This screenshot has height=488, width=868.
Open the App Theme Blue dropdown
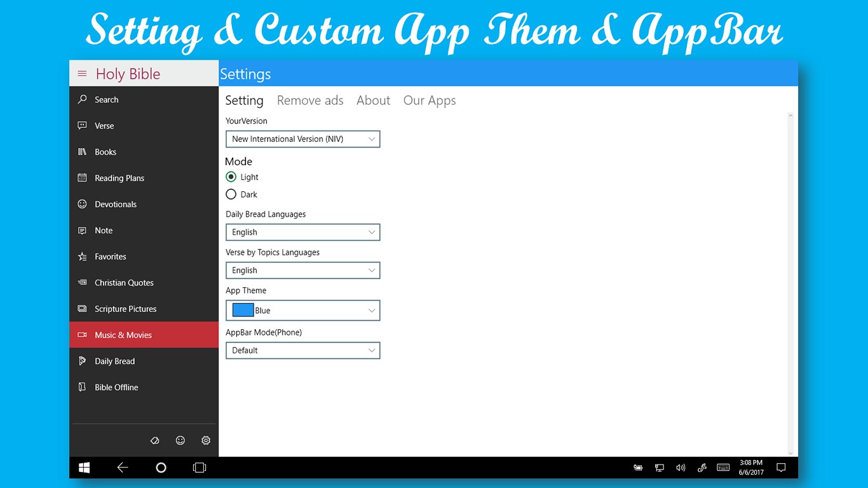pos(303,310)
